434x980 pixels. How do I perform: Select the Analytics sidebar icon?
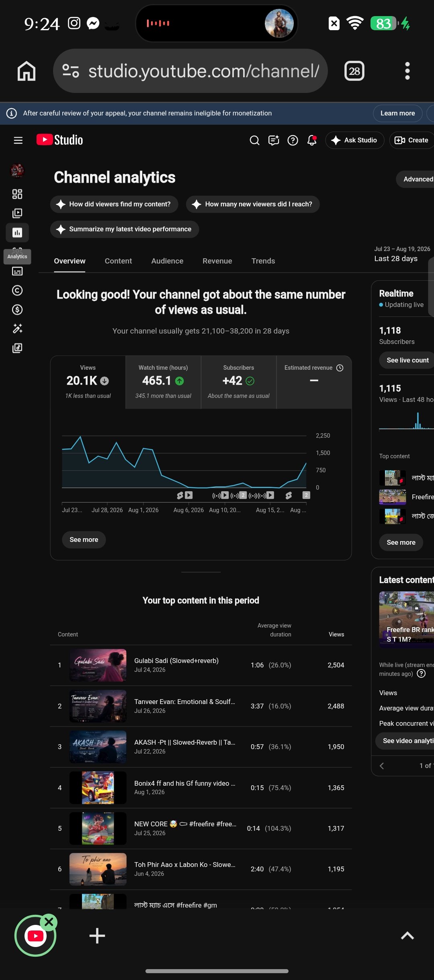17,233
